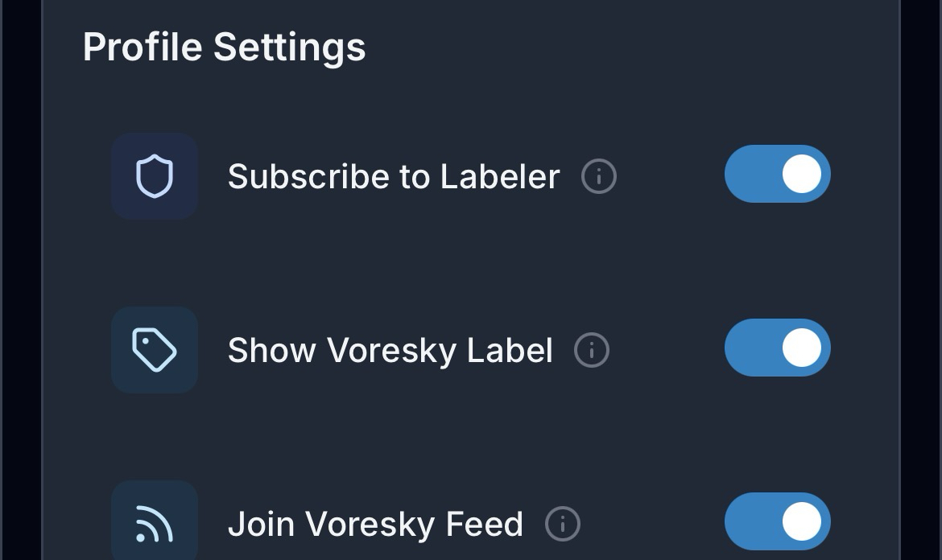This screenshot has height=560, width=942.
Task: Click the shield icon beside Subscribe to Labeler
Action: pyautogui.click(x=154, y=175)
